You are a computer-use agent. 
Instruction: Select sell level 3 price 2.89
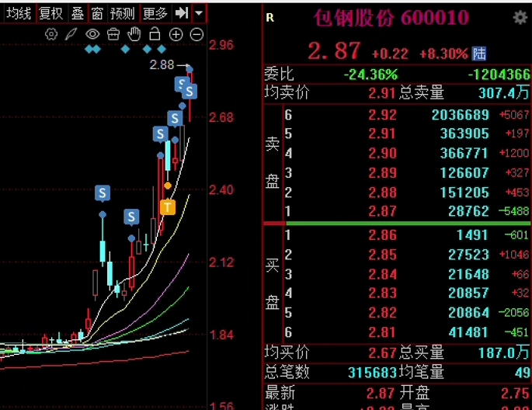pyautogui.click(x=382, y=173)
